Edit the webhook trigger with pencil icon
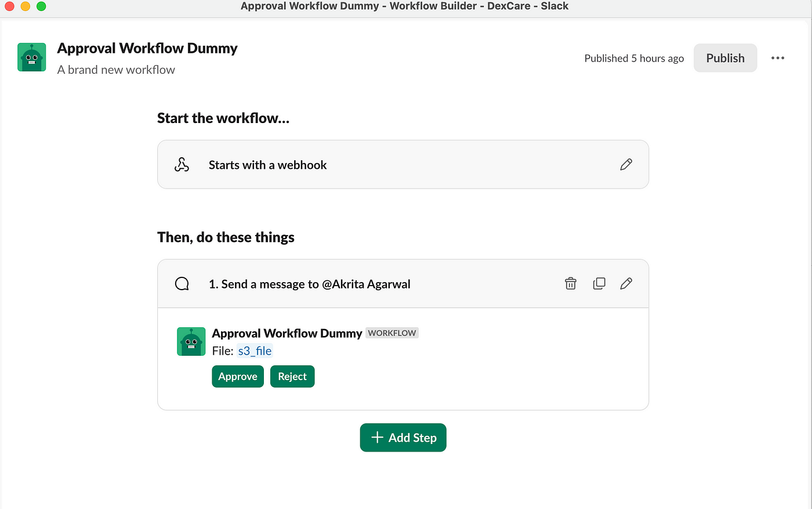Screen dimensions: 812x509 point(626,165)
